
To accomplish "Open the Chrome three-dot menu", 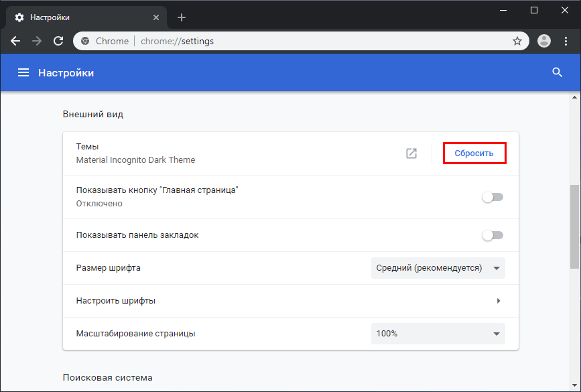I will coord(566,41).
